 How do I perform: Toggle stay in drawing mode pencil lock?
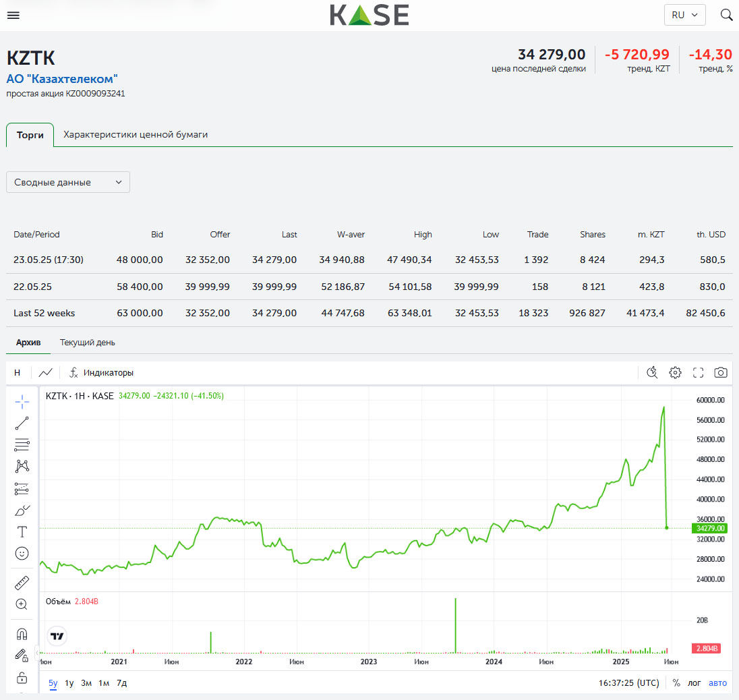[22, 655]
